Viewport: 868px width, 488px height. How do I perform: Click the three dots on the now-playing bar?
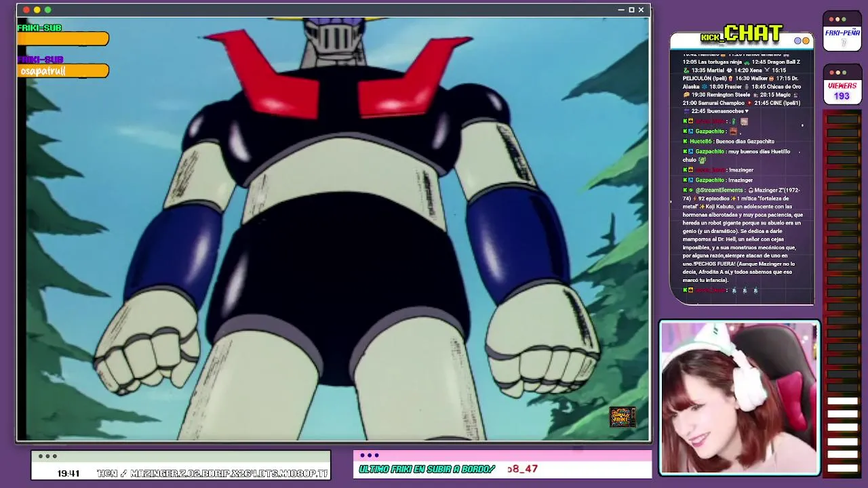[x=47, y=456]
